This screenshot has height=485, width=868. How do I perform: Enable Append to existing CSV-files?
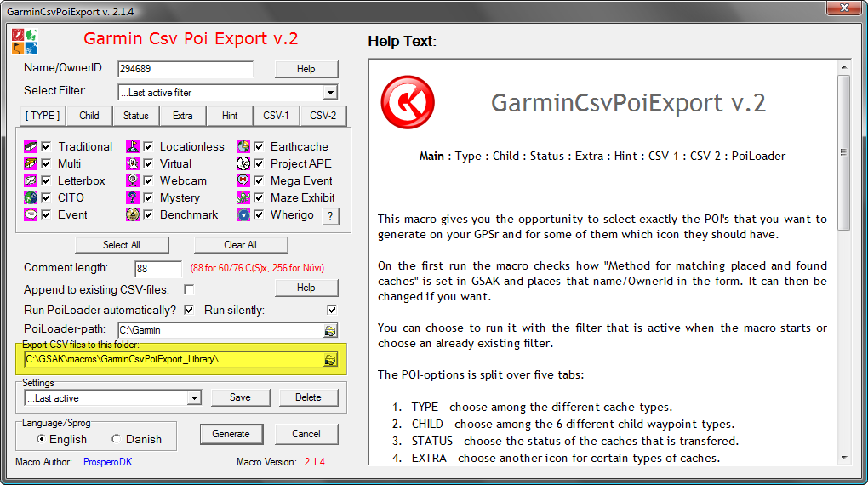pos(189,289)
